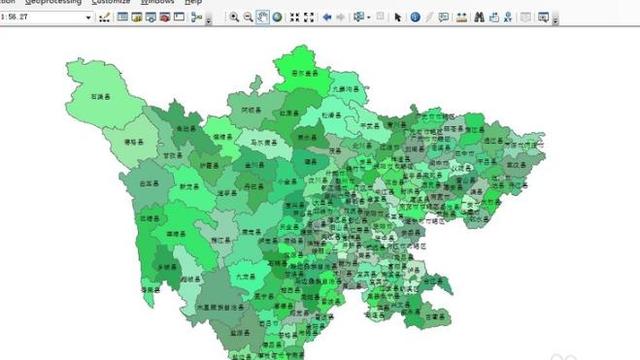
Task: Pick the Select Elements arrow tool
Action: [x=398, y=17]
